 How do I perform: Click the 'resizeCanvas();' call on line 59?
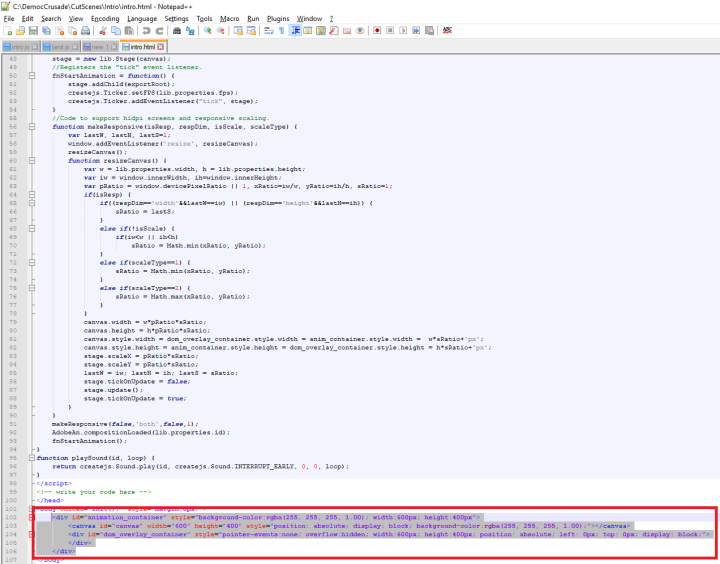click(x=97, y=152)
